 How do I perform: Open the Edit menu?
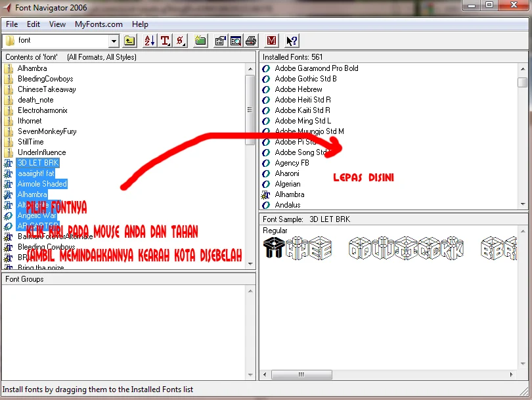click(33, 24)
